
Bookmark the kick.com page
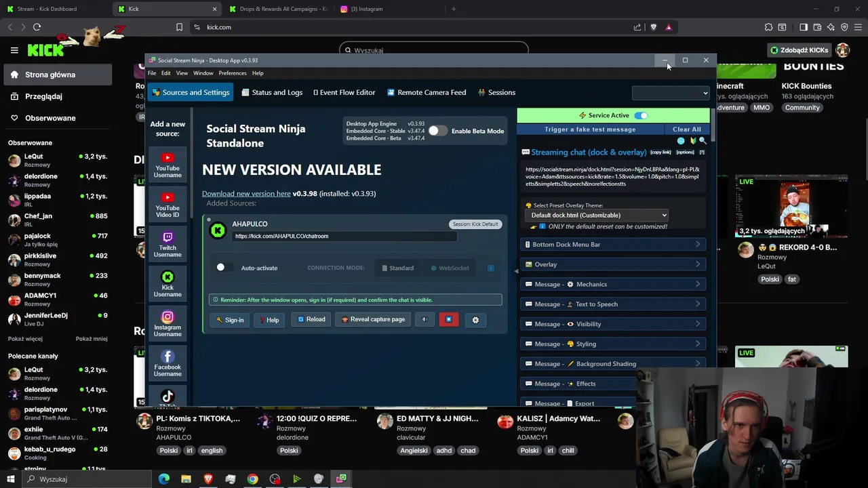179,27
